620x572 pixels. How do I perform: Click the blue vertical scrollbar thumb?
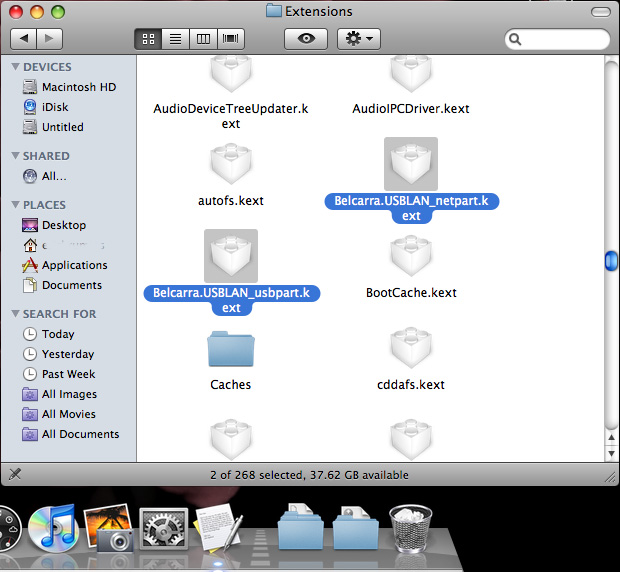coord(611,261)
